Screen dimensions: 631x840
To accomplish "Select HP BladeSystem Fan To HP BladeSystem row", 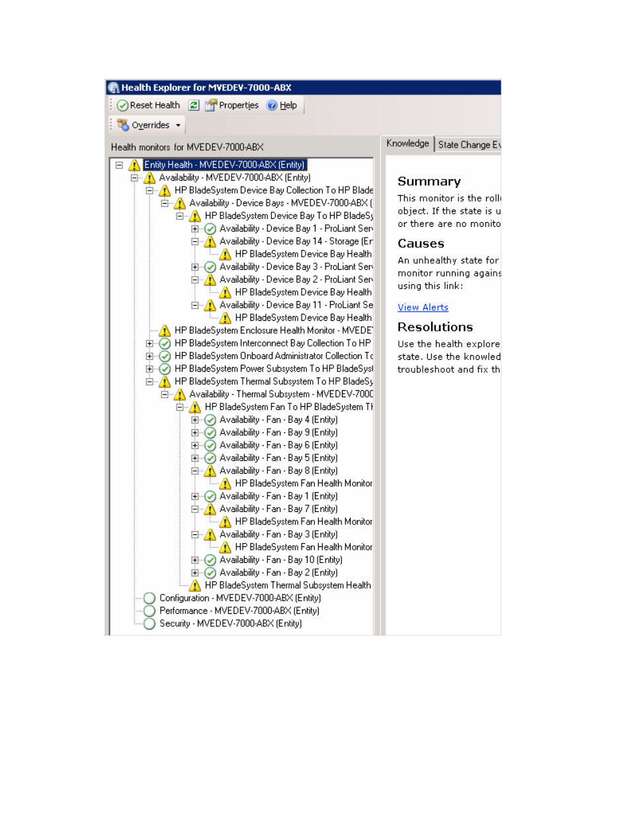I will (x=288, y=407).
